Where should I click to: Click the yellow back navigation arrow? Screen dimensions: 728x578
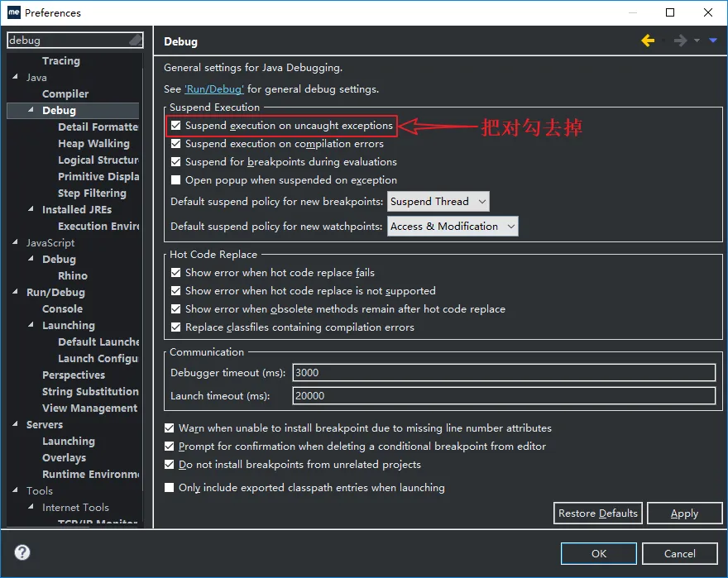648,41
